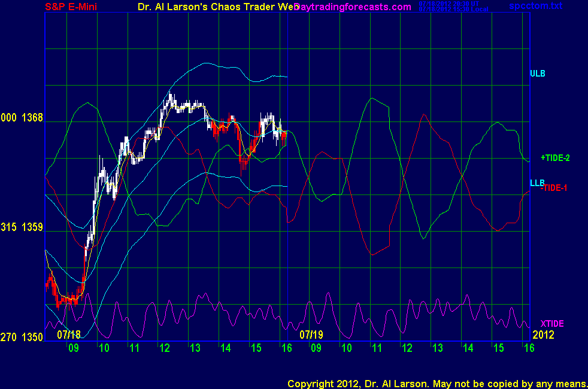
Task: Select the 07/19 date marker
Action: tap(311, 333)
